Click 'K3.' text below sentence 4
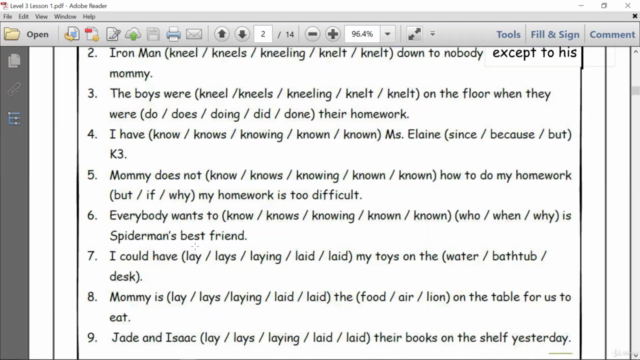The height and width of the screenshot is (360, 640). 118,154
